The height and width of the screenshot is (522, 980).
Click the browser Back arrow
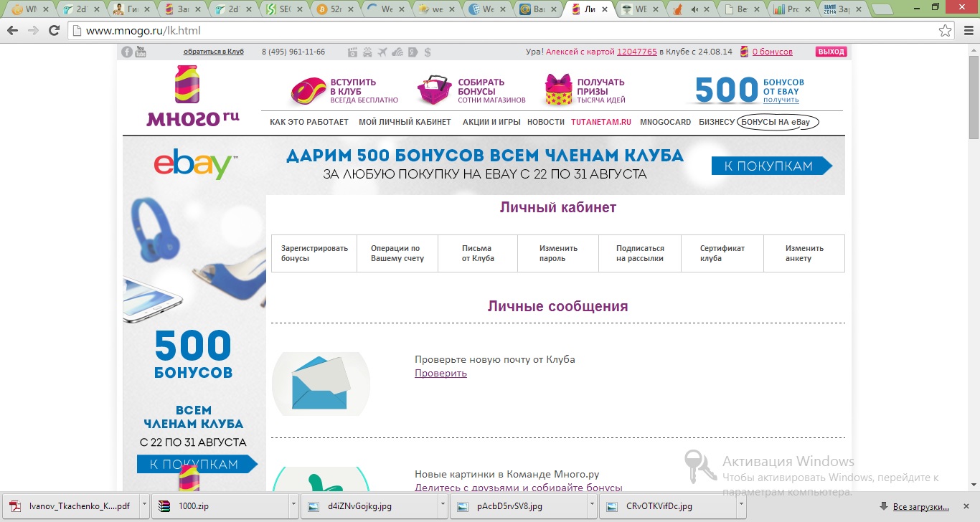pyautogui.click(x=12, y=31)
